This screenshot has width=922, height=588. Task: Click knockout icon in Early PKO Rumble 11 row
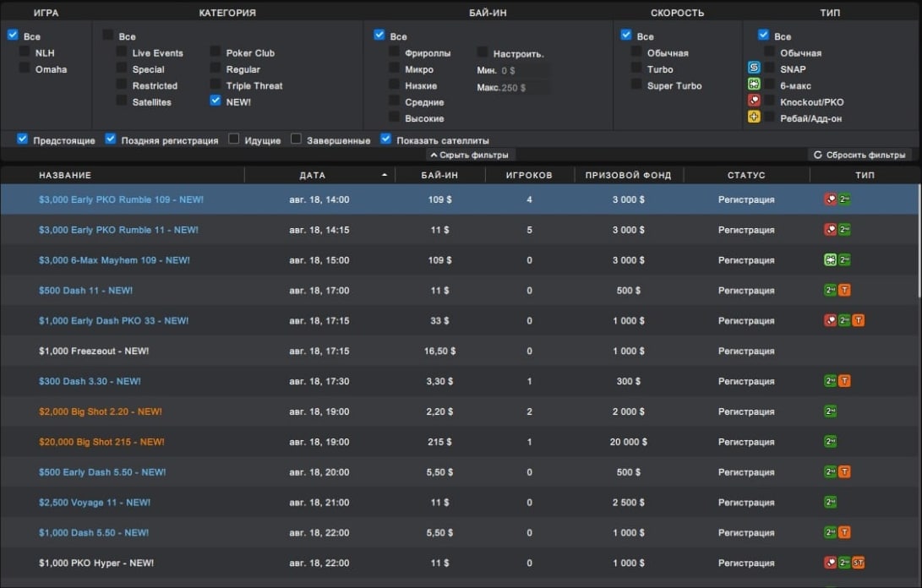tap(830, 229)
